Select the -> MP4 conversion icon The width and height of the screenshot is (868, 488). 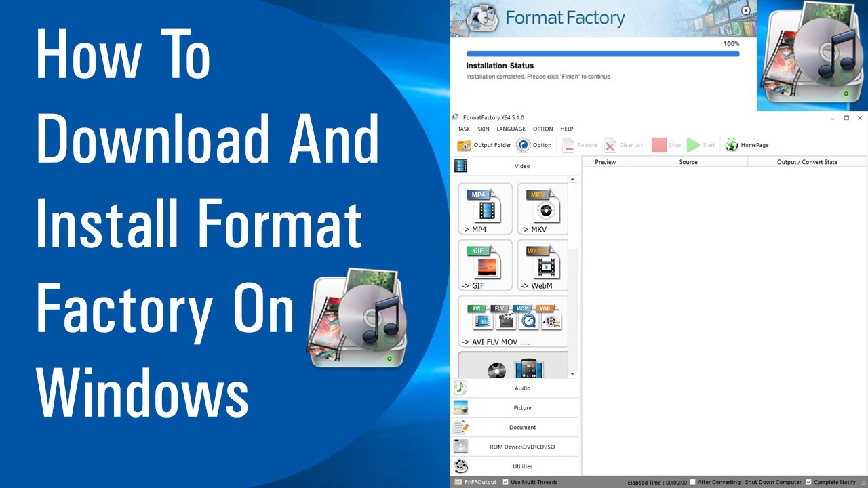click(485, 209)
